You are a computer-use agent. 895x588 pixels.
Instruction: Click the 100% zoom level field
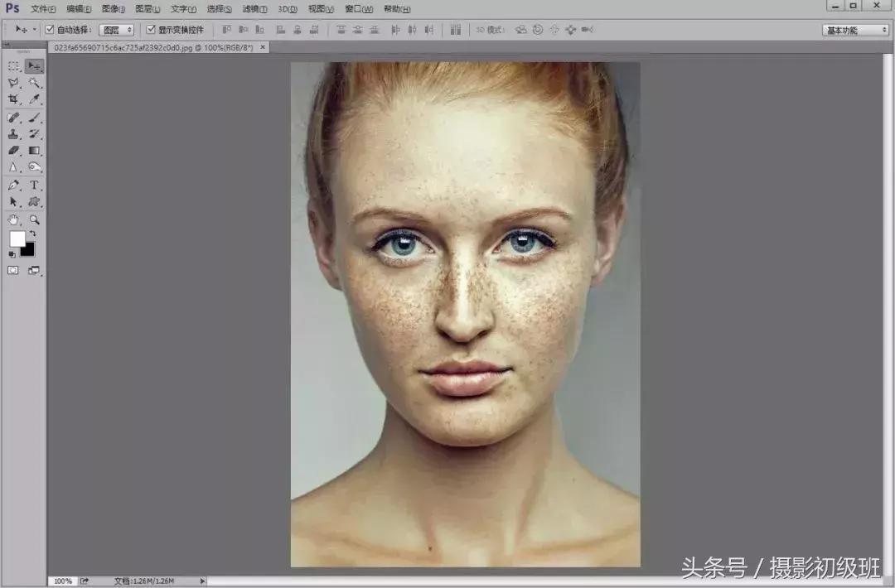62,581
